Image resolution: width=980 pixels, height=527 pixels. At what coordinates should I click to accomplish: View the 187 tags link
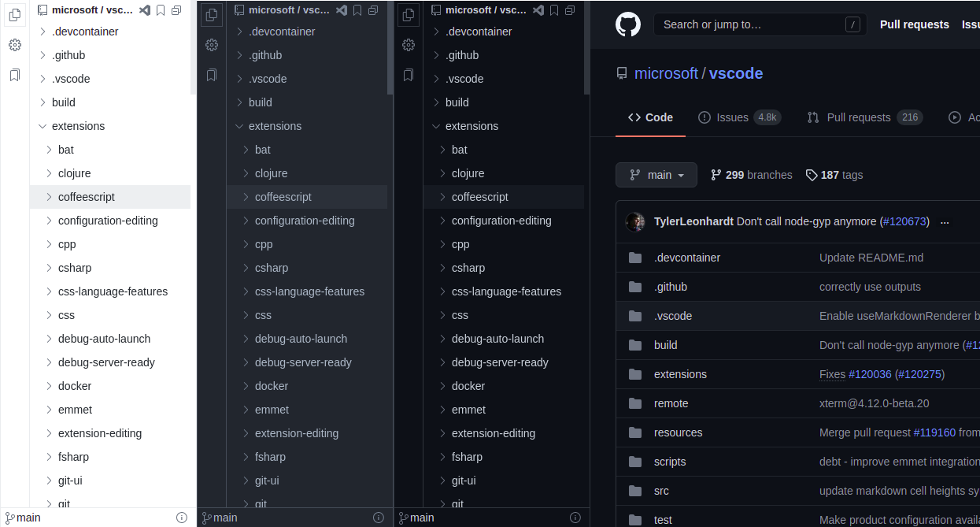point(834,175)
